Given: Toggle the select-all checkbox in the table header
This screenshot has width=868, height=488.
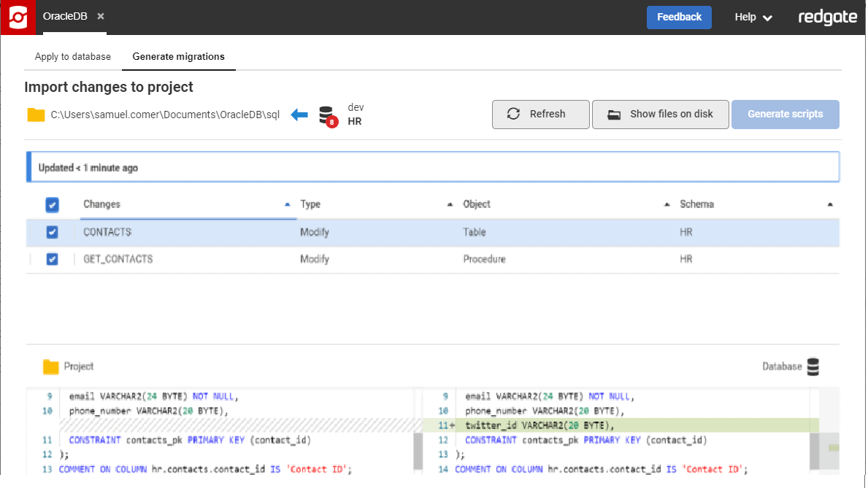Looking at the screenshot, I should click(x=52, y=205).
